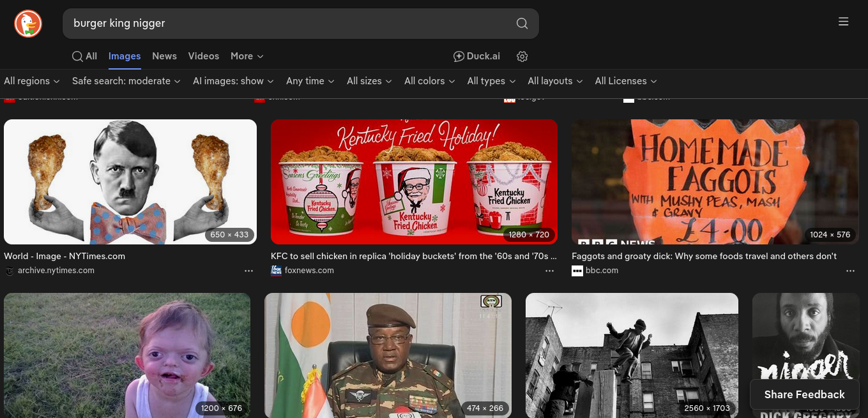This screenshot has width=868, height=418.
Task: Open the black-and-white rooftop jump thumbnail
Action: pyautogui.click(x=632, y=355)
